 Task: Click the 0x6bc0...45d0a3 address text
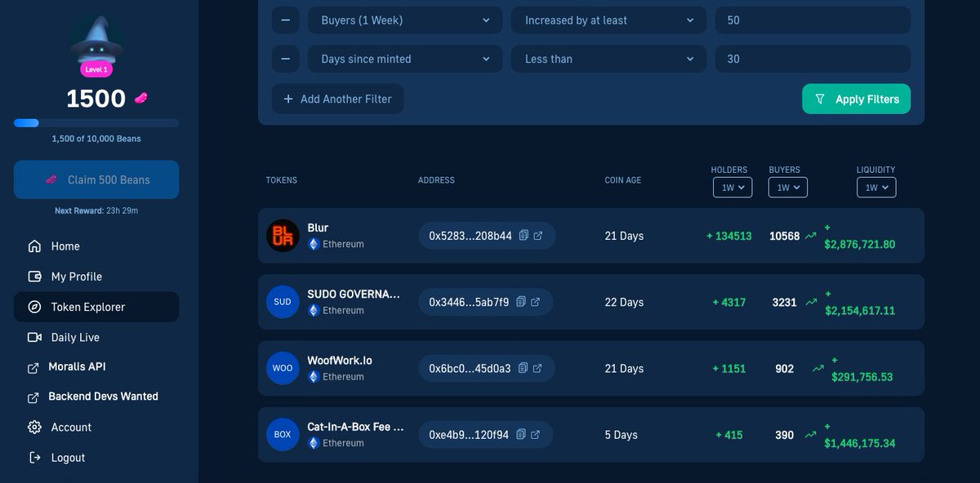[x=470, y=369]
